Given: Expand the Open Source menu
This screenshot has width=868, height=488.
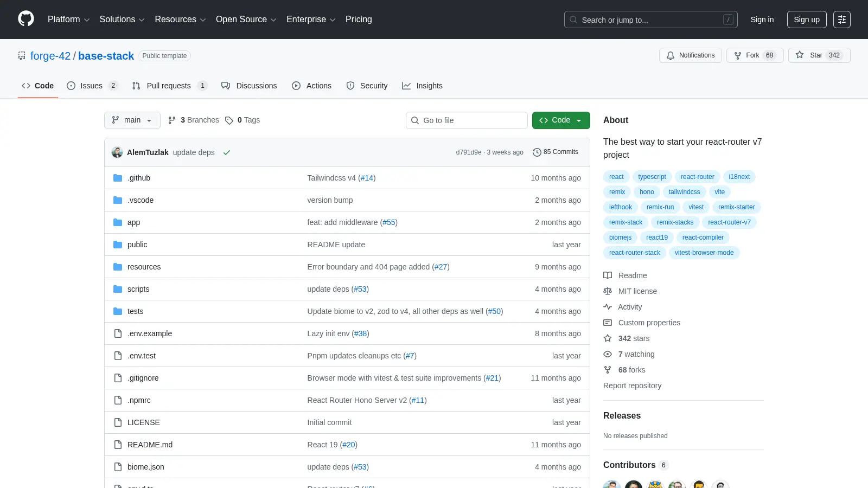Looking at the screenshot, I should tap(246, 20).
